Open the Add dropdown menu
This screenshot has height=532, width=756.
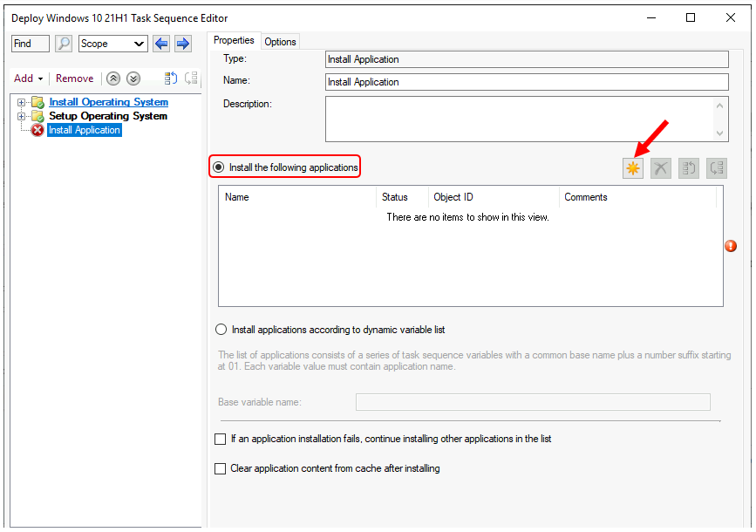click(x=29, y=78)
